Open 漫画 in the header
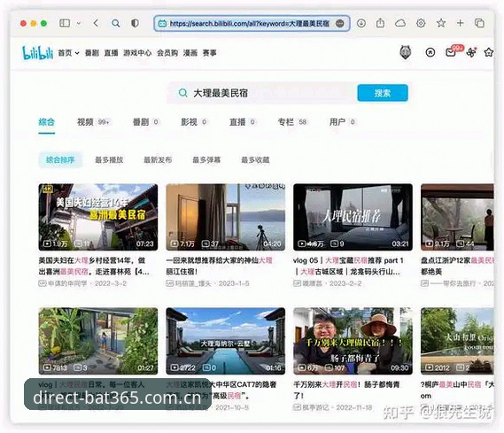The image size is (504, 433). point(190,52)
